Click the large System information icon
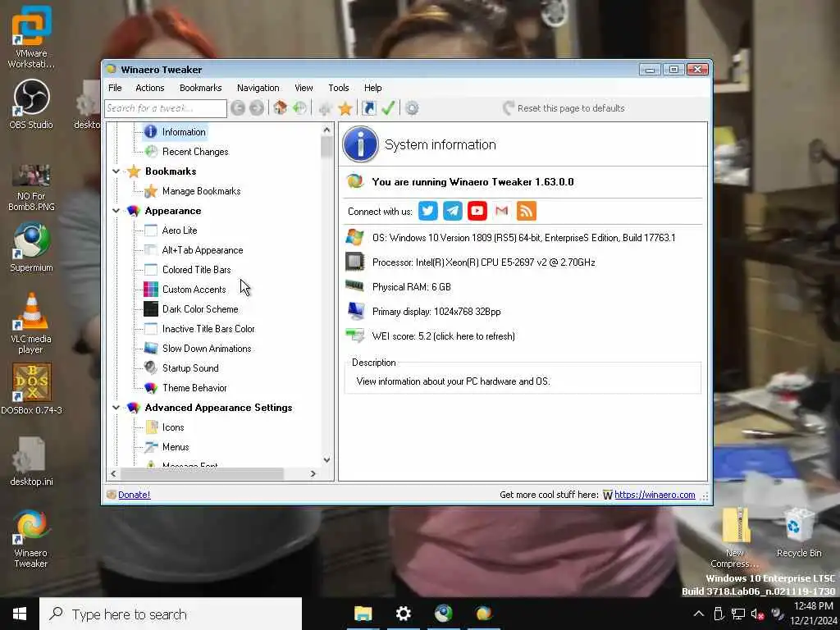 360,144
